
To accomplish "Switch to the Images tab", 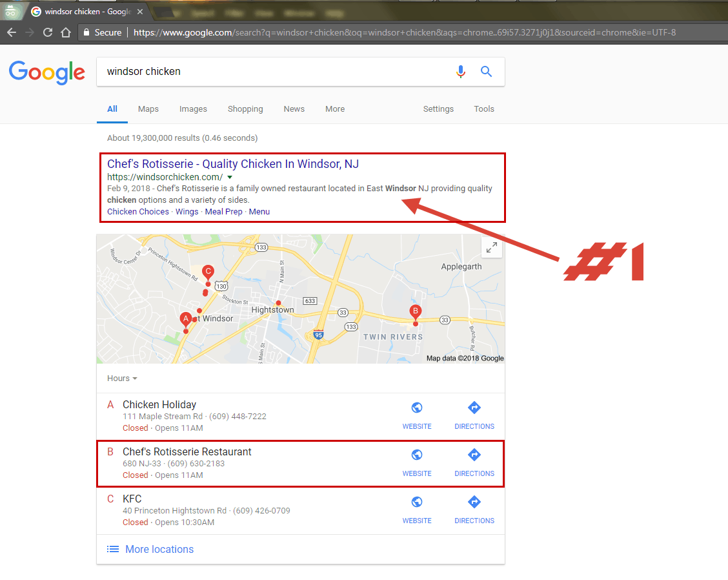I will click(x=193, y=109).
